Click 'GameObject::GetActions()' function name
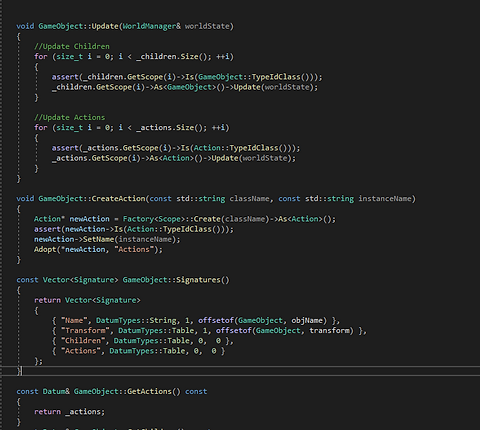This screenshot has width=480, height=430. tap(127, 391)
